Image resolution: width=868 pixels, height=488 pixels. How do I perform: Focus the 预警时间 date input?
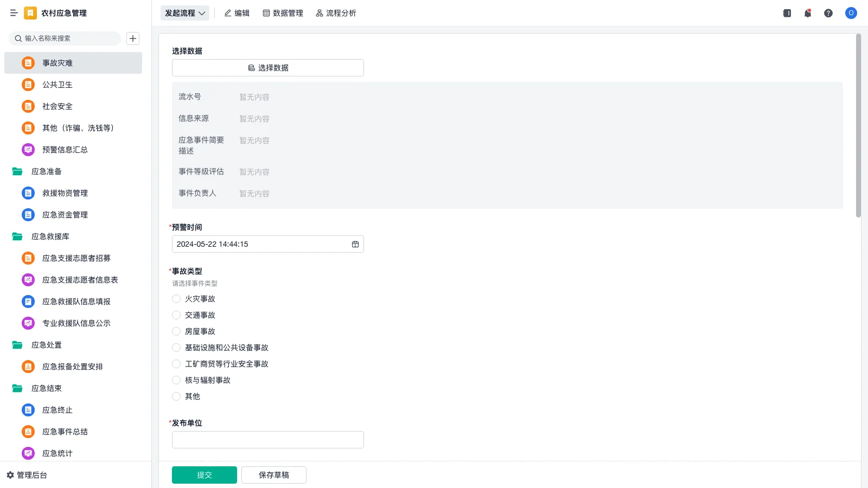(268, 244)
